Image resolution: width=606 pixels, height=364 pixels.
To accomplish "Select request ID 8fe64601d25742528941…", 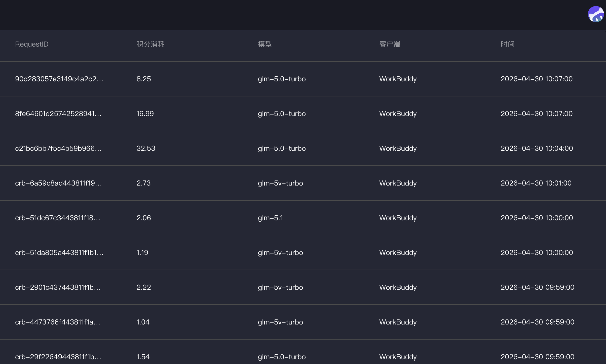I will click(58, 114).
